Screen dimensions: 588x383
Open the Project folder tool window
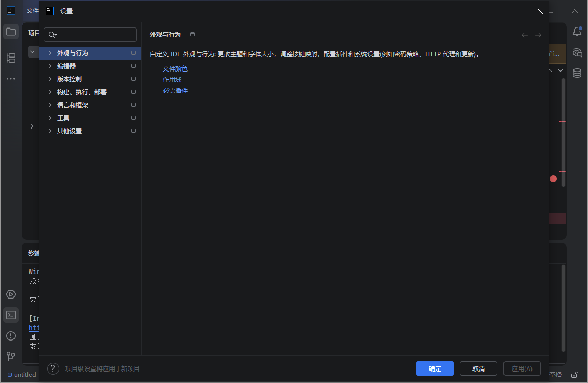pos(10,31)
